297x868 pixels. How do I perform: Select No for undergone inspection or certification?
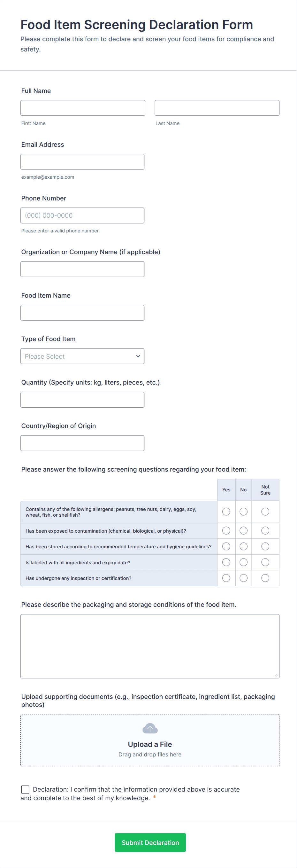pos(243,578)
